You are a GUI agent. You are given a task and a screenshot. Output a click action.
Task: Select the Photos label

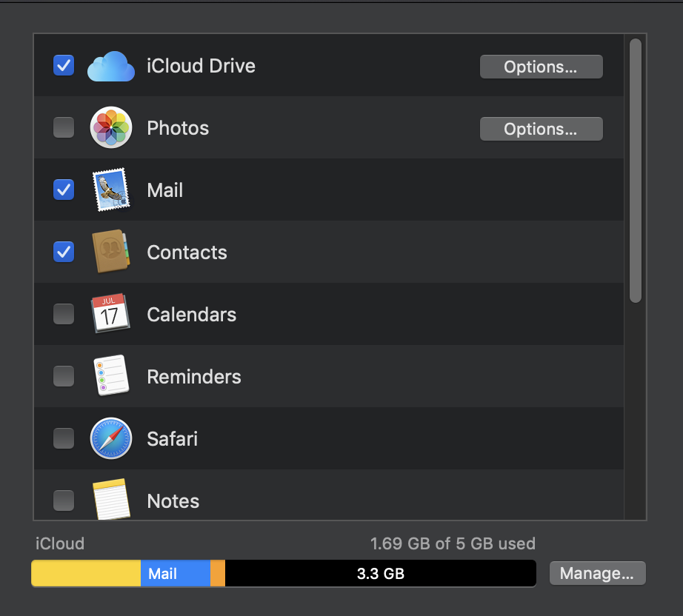pos(178,128)
